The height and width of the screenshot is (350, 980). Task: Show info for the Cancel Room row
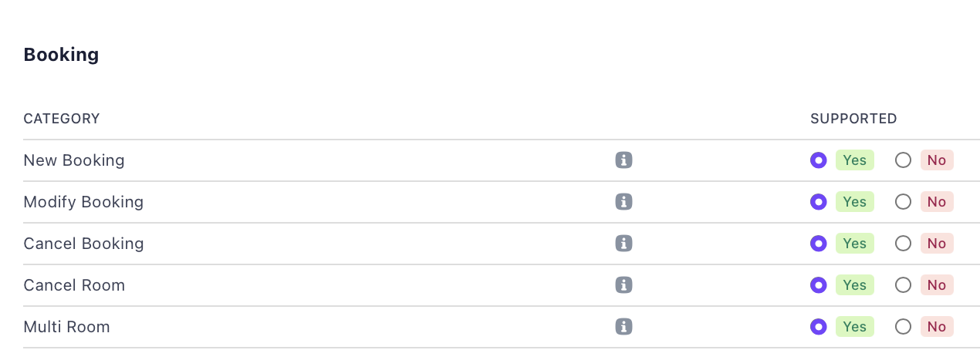tap(623, 285)
